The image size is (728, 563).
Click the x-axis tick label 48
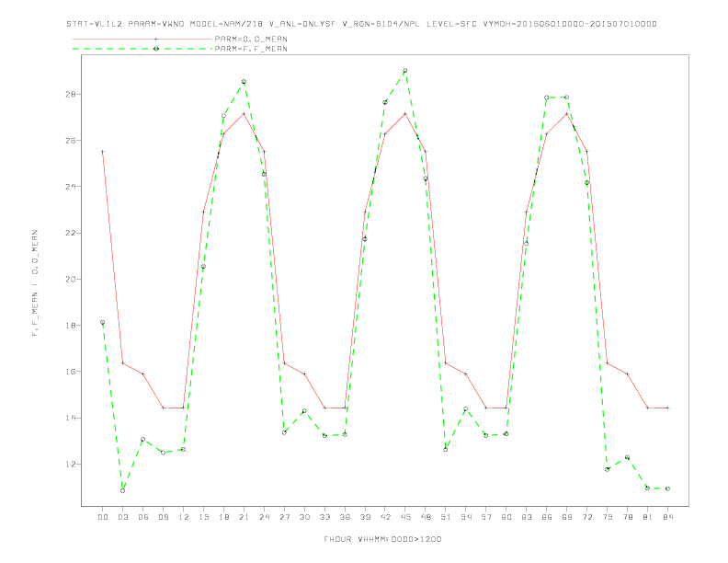[x=426, y=517]
